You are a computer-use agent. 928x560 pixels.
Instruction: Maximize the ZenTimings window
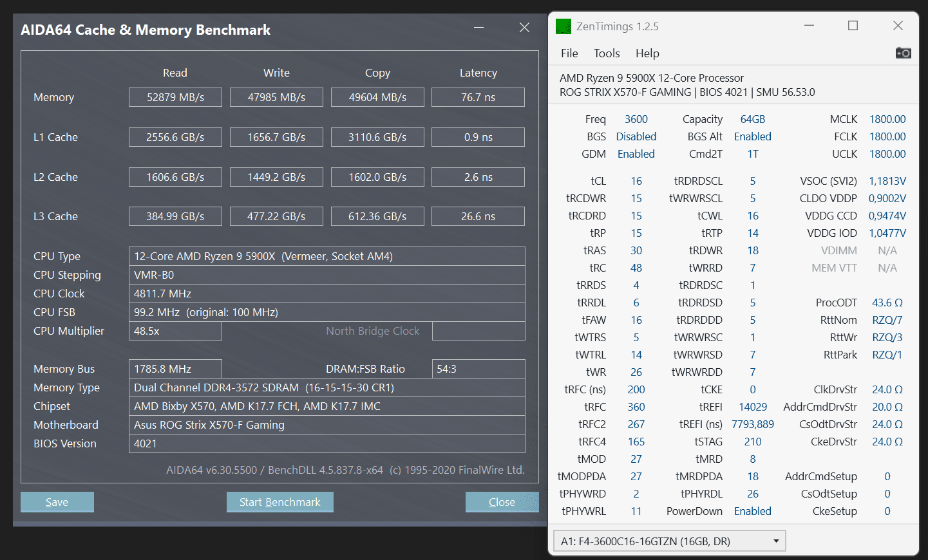click(x=853, y=26)
